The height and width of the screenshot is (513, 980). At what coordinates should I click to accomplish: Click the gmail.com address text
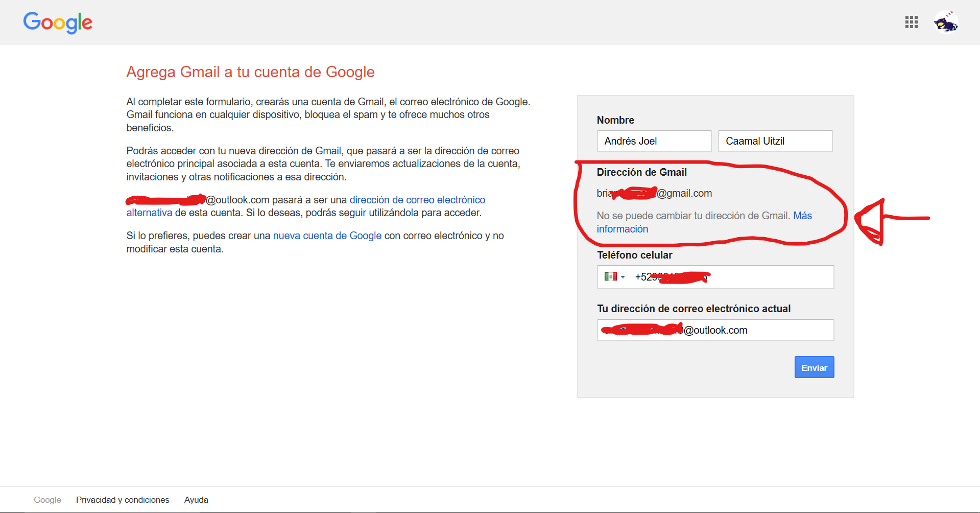coord(654,193)
